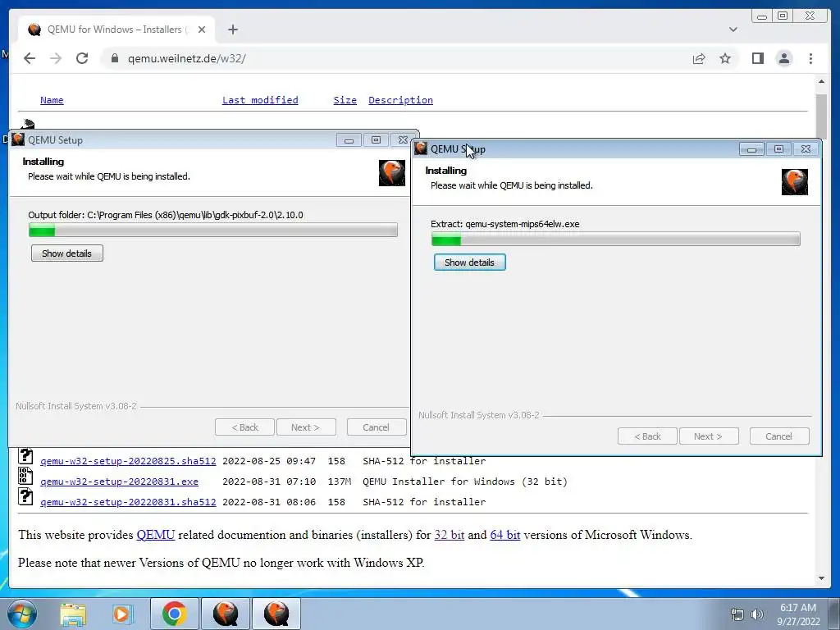Sort listing by Size column
Viewport: 840px width, 630px height.
[x=345, y=100]
